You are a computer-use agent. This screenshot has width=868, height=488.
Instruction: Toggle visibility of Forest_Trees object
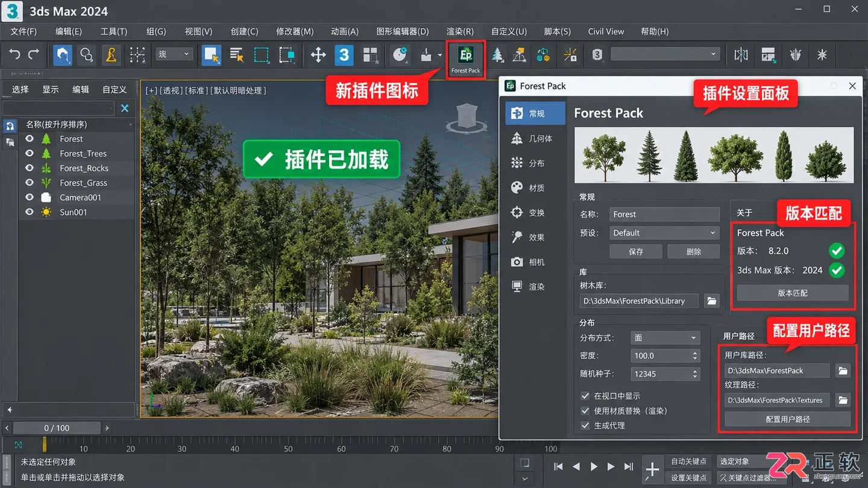[29, 154]
